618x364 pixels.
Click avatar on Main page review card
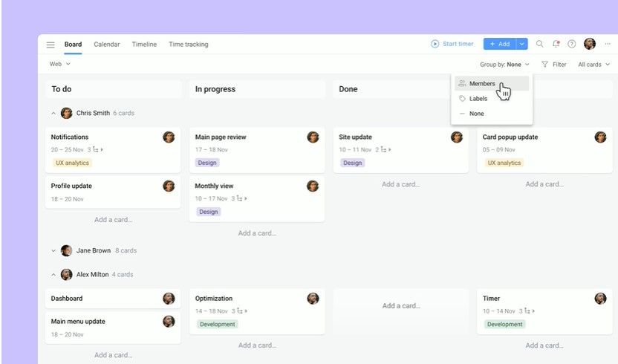313,137
